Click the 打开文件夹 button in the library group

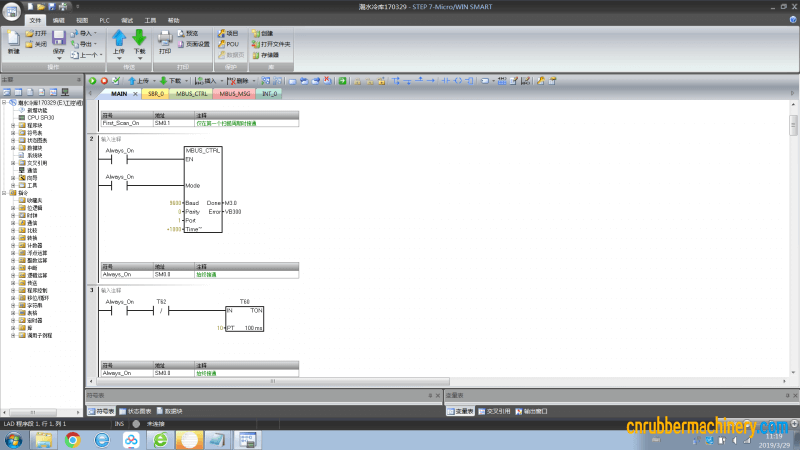(x=271, y=44)
